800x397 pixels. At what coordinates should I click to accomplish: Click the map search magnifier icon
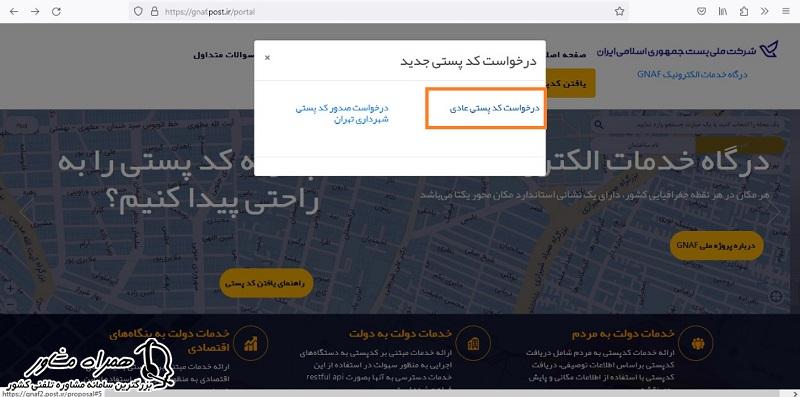(599, 125)
